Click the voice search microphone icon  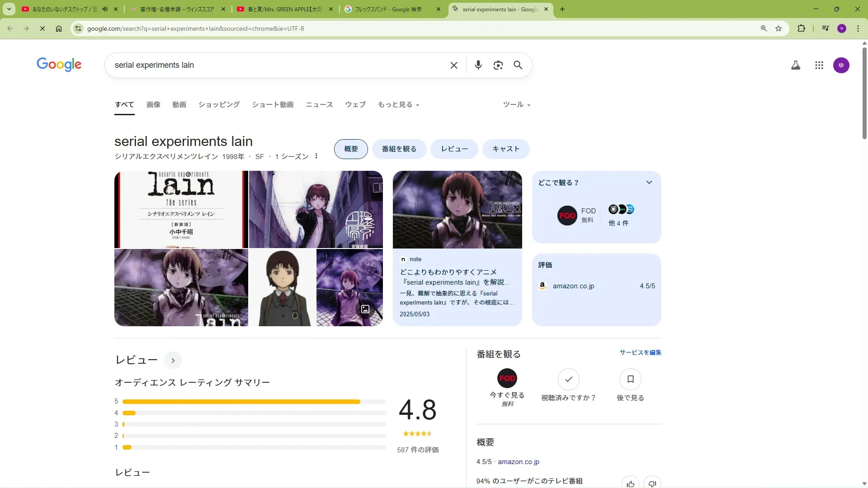tap(478, 65)
